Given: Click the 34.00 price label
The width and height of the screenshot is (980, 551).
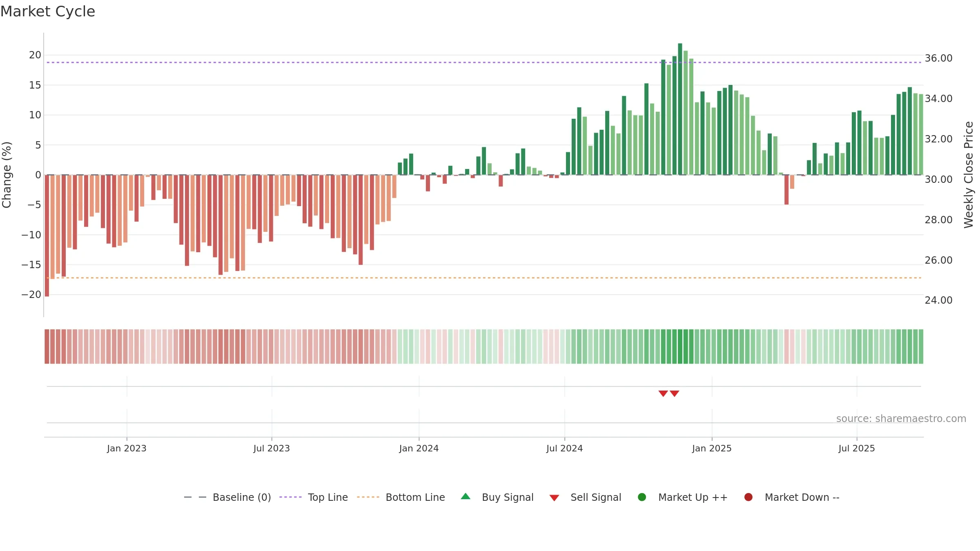Looking at the screenshot, I should tap(938, 99).
